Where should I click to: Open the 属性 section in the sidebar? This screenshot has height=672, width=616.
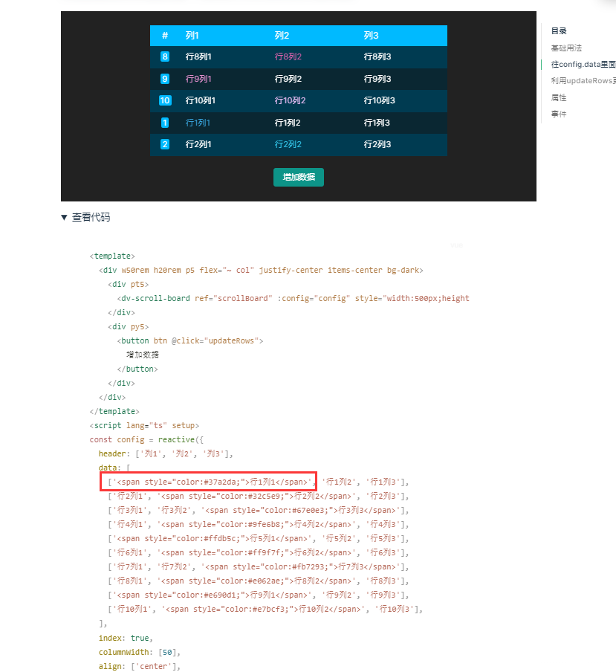[x=559, y=97]
